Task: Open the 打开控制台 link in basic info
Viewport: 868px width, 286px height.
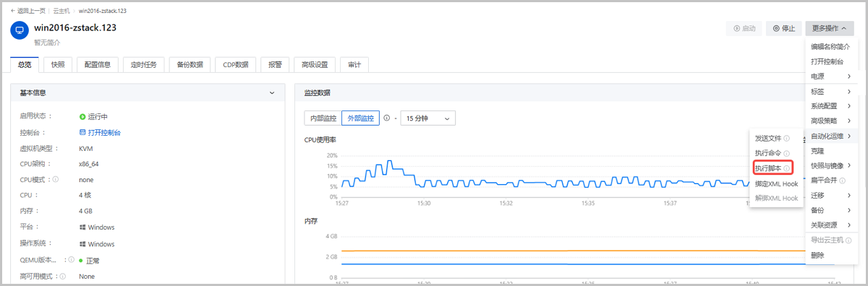Action: [100, 133]
